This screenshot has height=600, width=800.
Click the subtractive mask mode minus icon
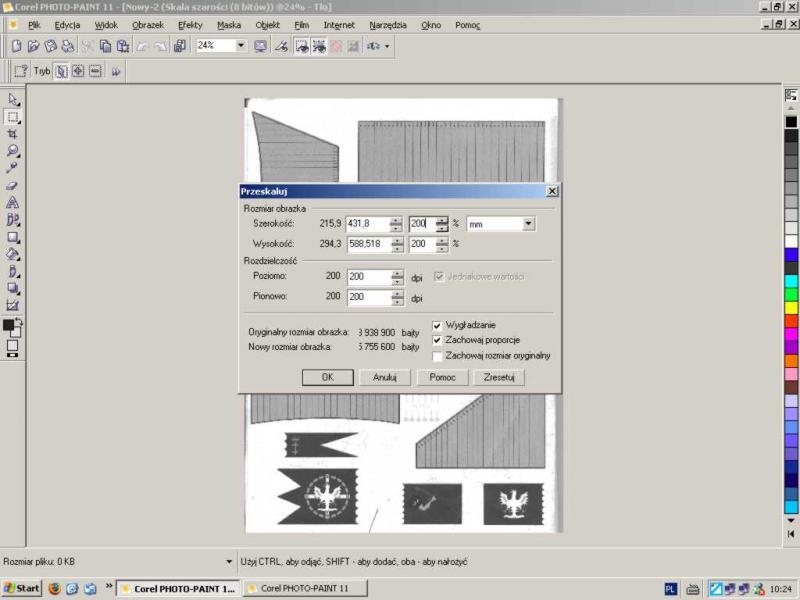click(95, 71)
